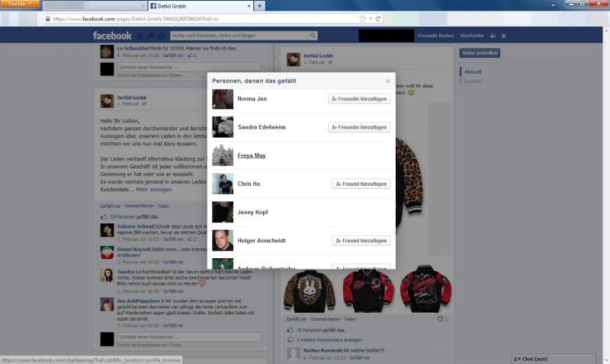Bookmark this page with the star icon
Screen dimensions: 610x364
point(362,18)
